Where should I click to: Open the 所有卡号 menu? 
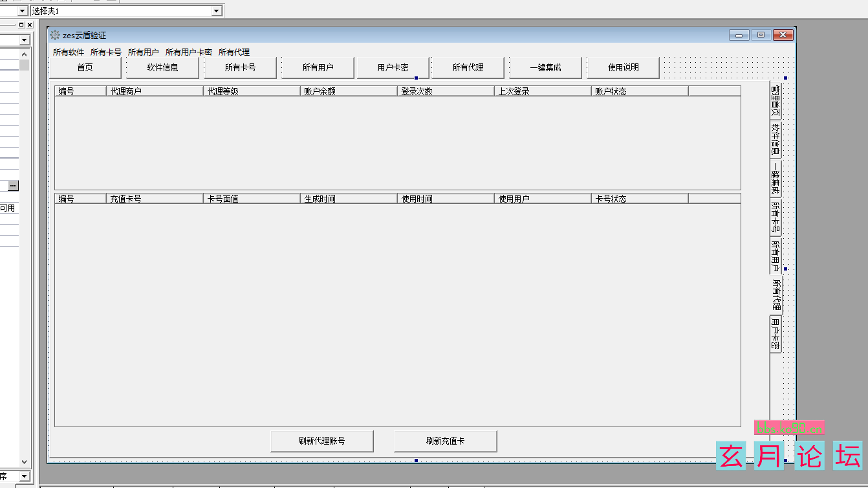click(x=106, y=52)
